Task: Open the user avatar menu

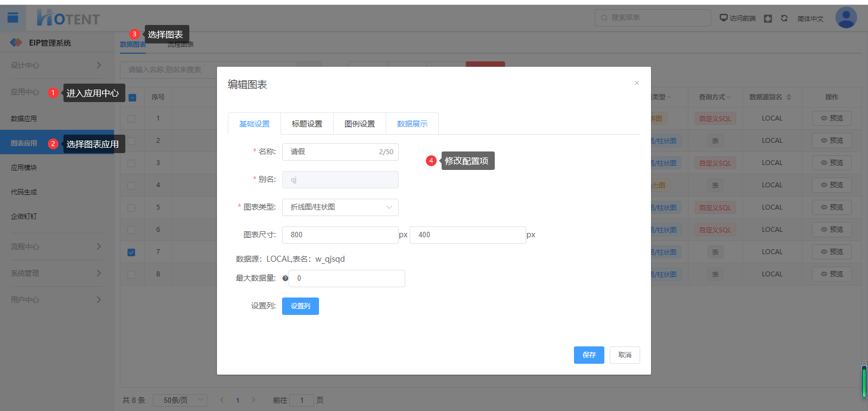Action: click(846, 18)
